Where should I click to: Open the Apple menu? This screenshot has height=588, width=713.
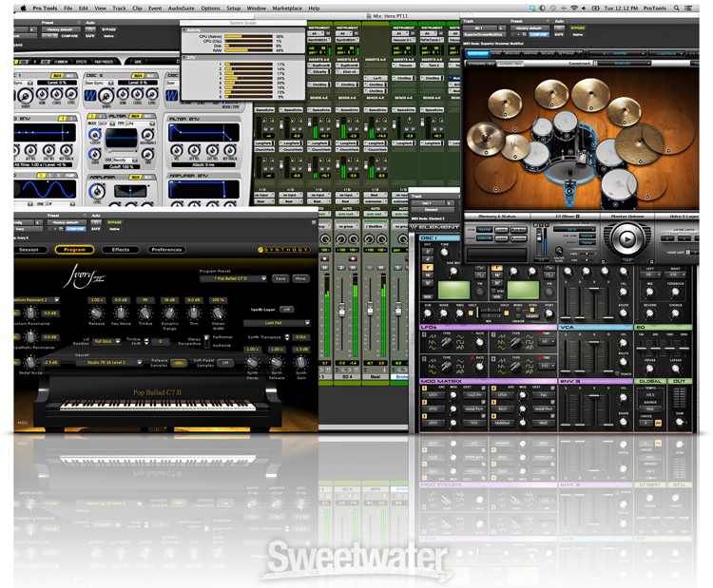pos(23,8)
